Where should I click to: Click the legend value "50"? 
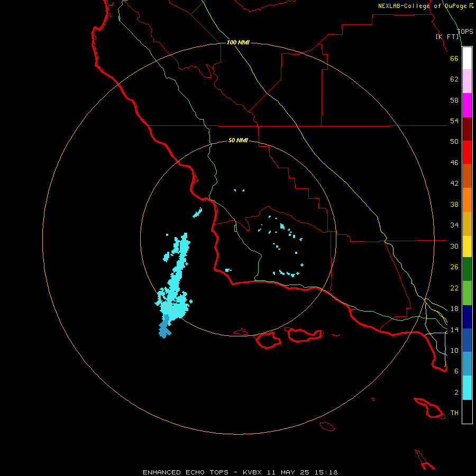(x=454, y=142)
